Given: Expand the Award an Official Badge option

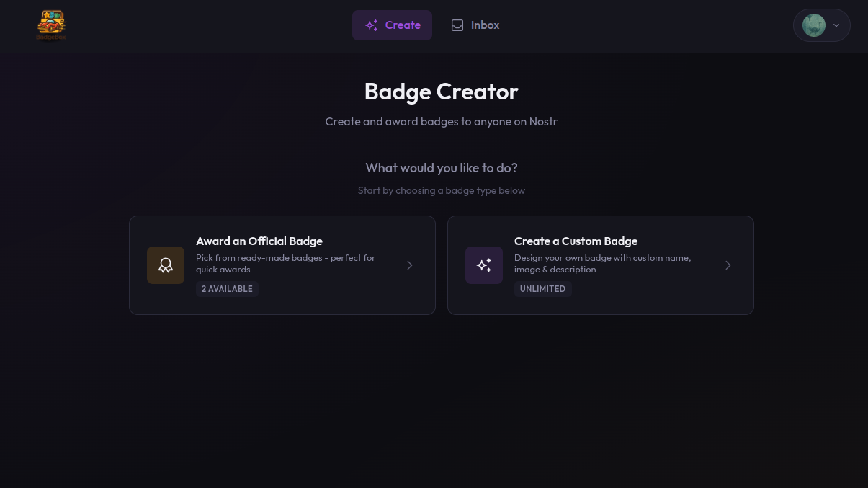Looking at the screenshot, I should [282, 265].
